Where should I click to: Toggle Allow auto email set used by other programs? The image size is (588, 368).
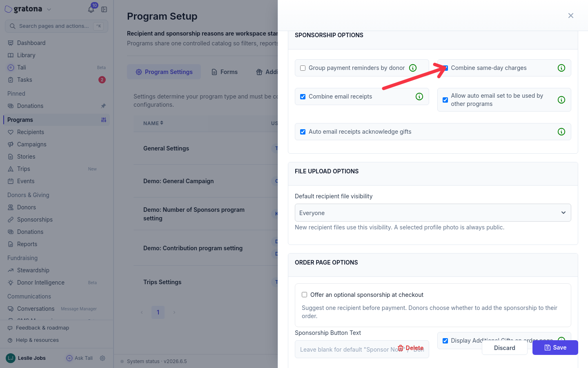point(445,100)
